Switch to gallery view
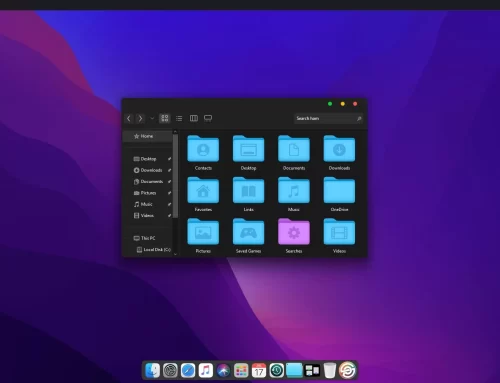 click(208, 118)
